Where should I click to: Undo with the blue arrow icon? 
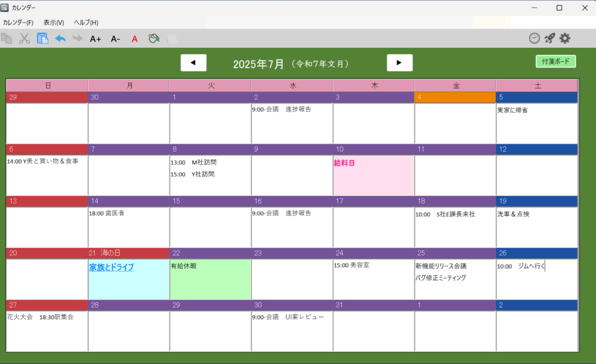[x=61, y=39]
